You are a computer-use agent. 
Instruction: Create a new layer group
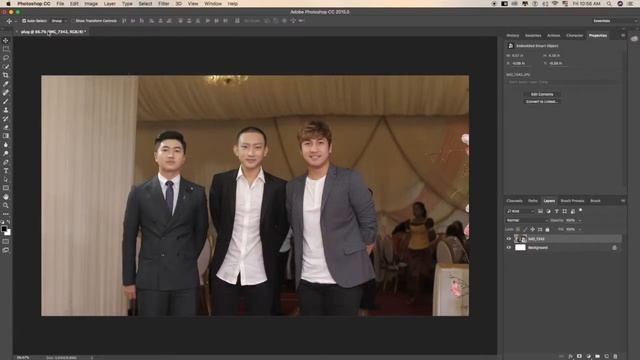(597, 356)
